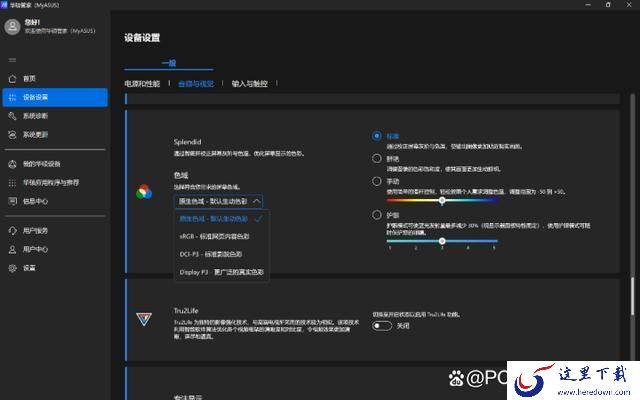Open the 音频与视觉 section tab
This screenshot has width=640, height=400.
196,84
